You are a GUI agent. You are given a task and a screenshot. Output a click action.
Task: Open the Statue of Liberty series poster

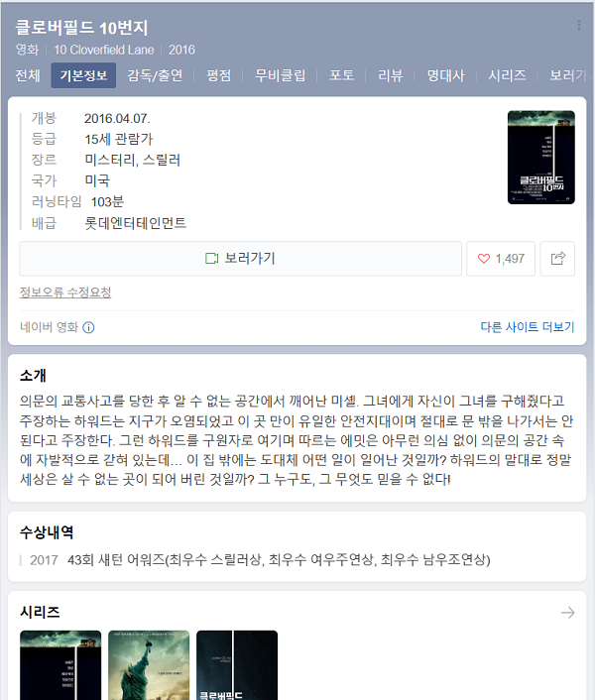coord(149,665)
